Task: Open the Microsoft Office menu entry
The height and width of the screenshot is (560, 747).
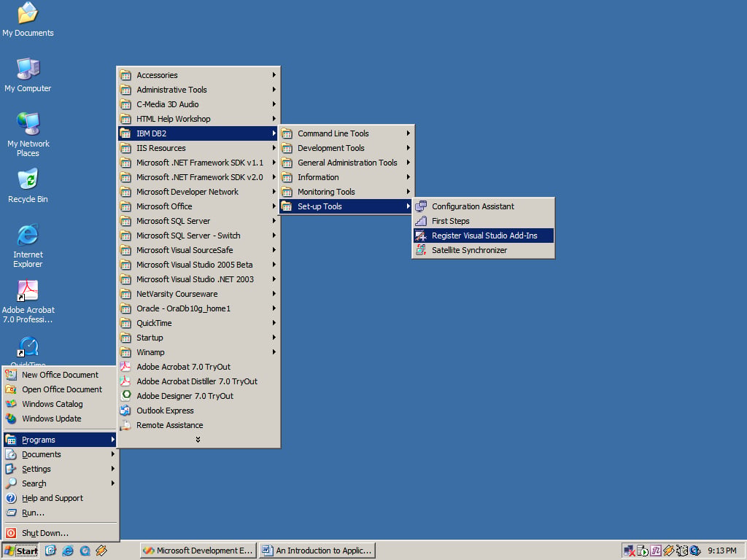Action: pos(198,206)
